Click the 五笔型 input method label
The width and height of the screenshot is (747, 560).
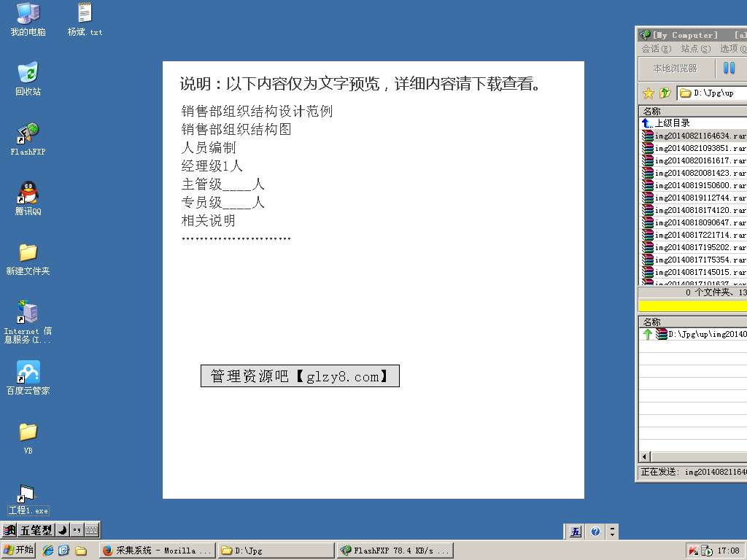click(x=36, y=530)
